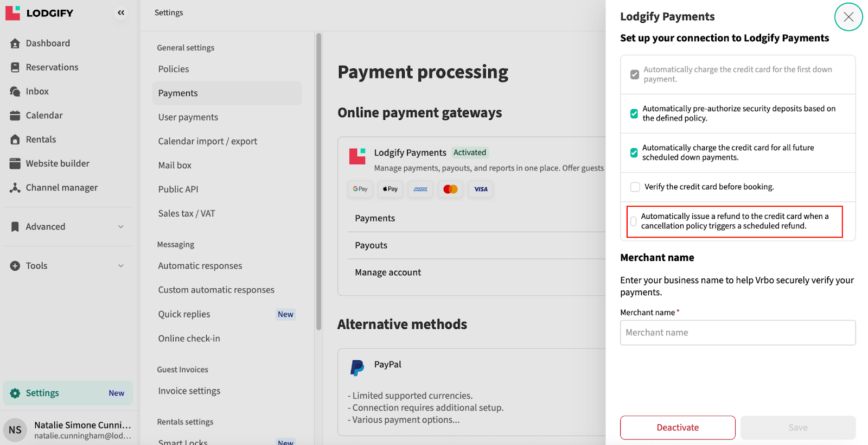Open Reservations via its sidebar icon

(15, 67)
